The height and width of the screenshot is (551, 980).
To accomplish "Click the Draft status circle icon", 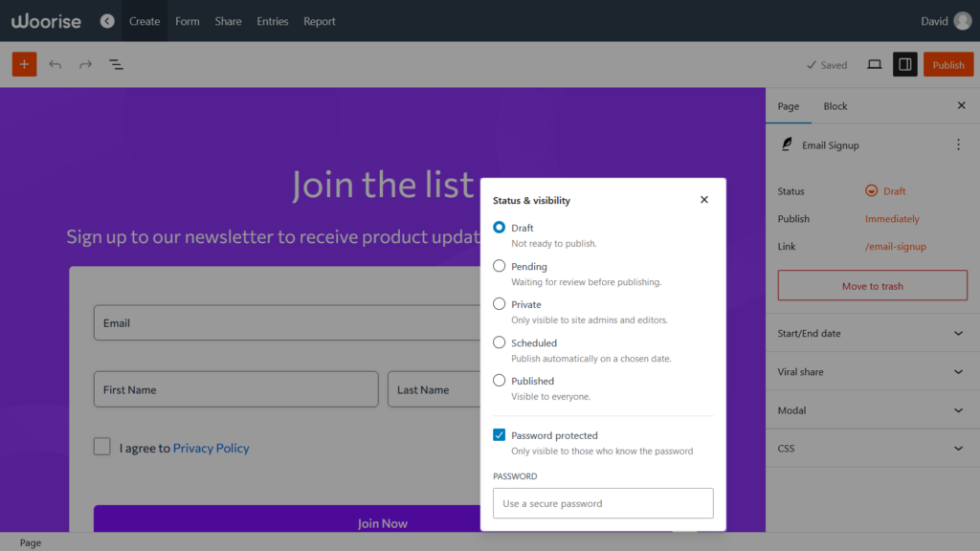I will 871,190.
